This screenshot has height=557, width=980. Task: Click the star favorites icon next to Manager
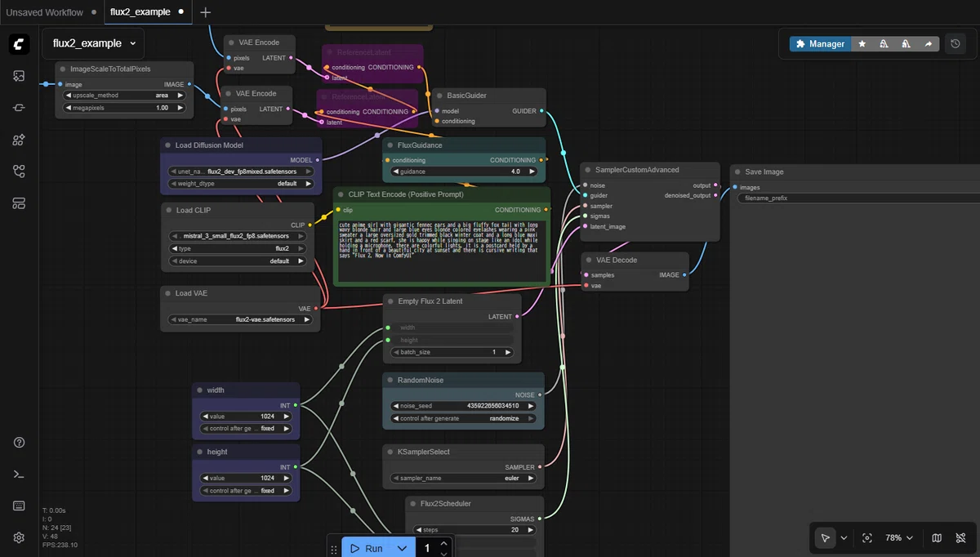[862, 44]
